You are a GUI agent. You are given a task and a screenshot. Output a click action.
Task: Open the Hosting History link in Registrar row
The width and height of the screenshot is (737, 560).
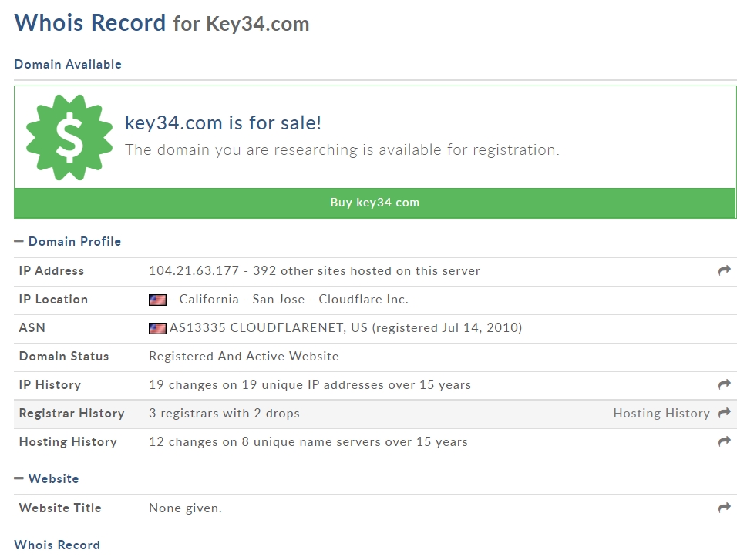pyautogui.click(x=661, y=414)
